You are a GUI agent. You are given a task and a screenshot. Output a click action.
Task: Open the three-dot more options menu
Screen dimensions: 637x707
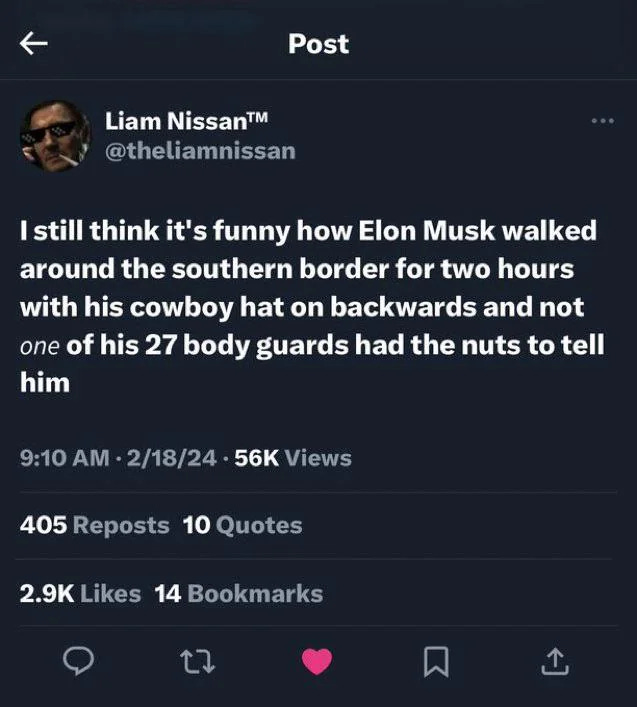603,121
